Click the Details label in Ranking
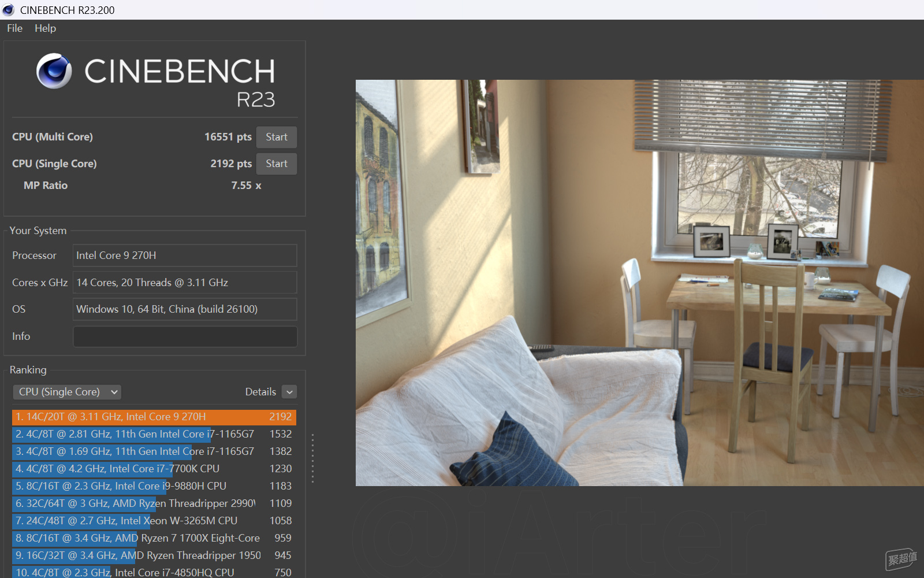924x578 pixels. [260, 392]
